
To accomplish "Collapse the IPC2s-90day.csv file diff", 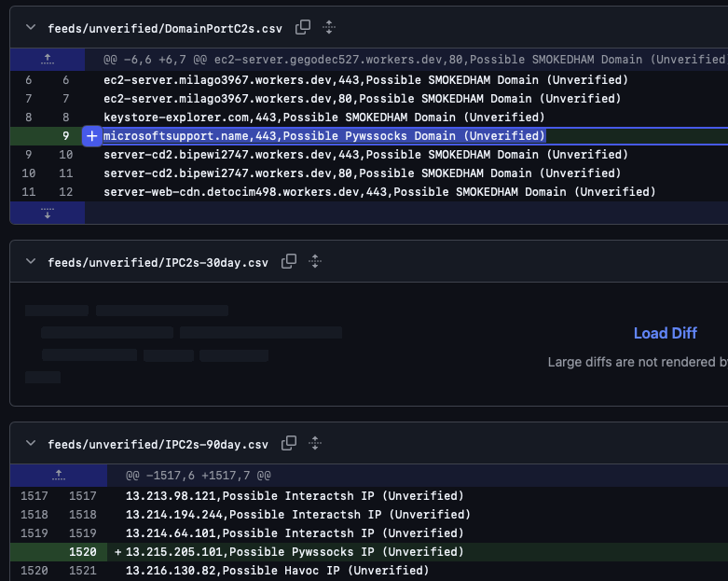I will click(31, 444).
